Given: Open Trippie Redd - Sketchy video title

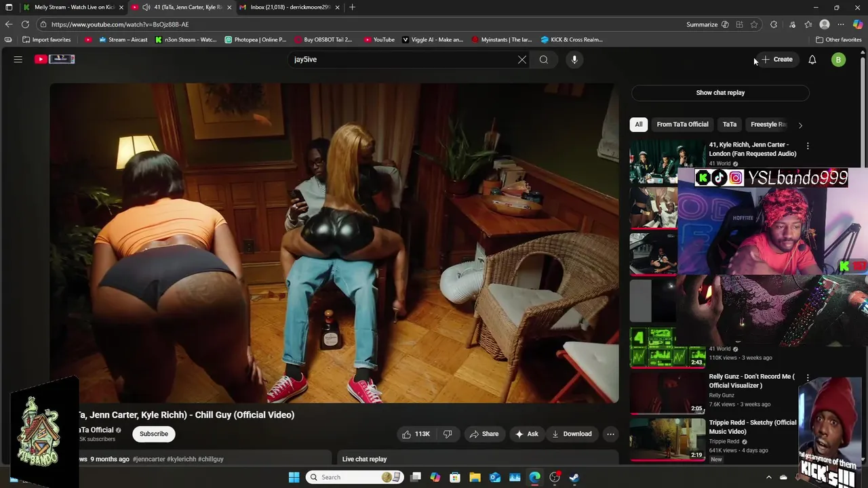Looking at the screenshot, I should pos(753,427).
